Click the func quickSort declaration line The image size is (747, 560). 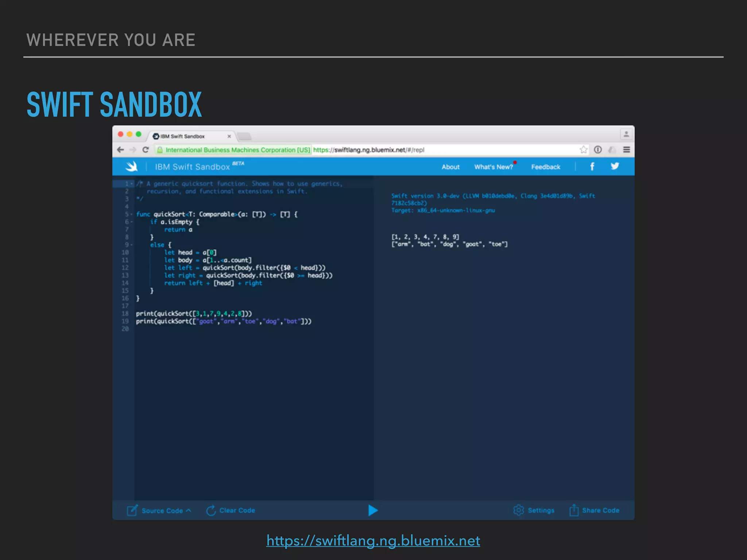(217, 214)
